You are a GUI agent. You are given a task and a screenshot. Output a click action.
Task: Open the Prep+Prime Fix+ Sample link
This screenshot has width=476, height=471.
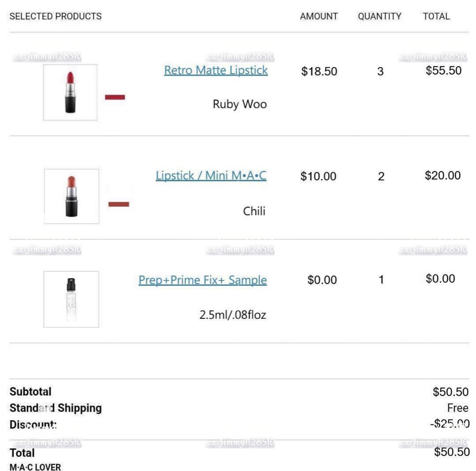click(x=203, y=280)
